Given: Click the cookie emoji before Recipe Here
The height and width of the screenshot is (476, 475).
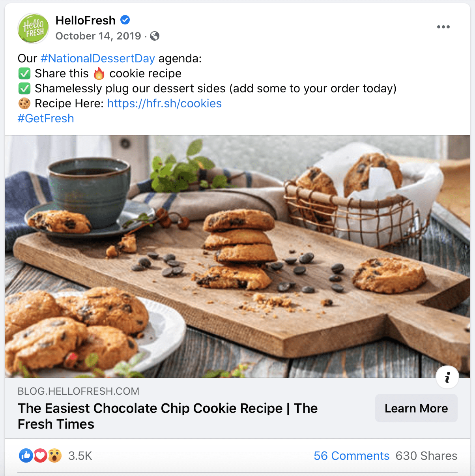Looking at the screenshot, I should (24, 103).
